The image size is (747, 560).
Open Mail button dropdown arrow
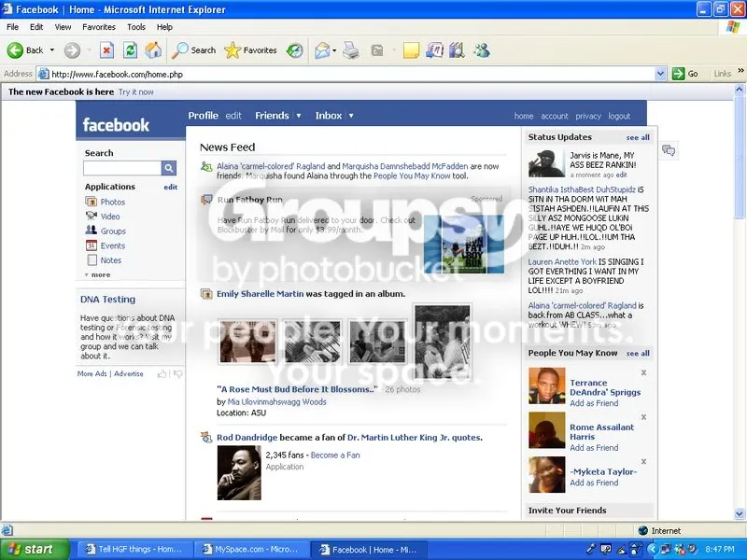[x=334, y=50]
